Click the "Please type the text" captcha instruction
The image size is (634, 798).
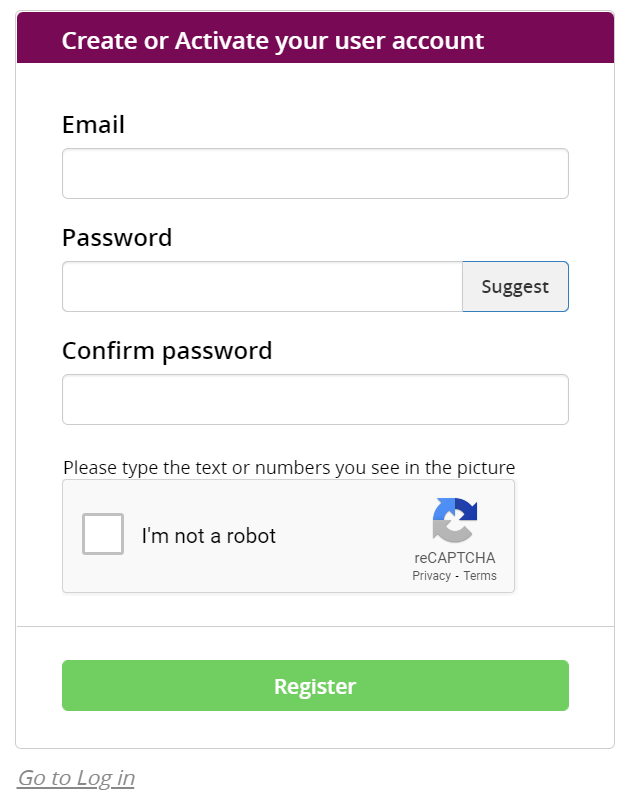pyautogui.click(x=289, y=467)
